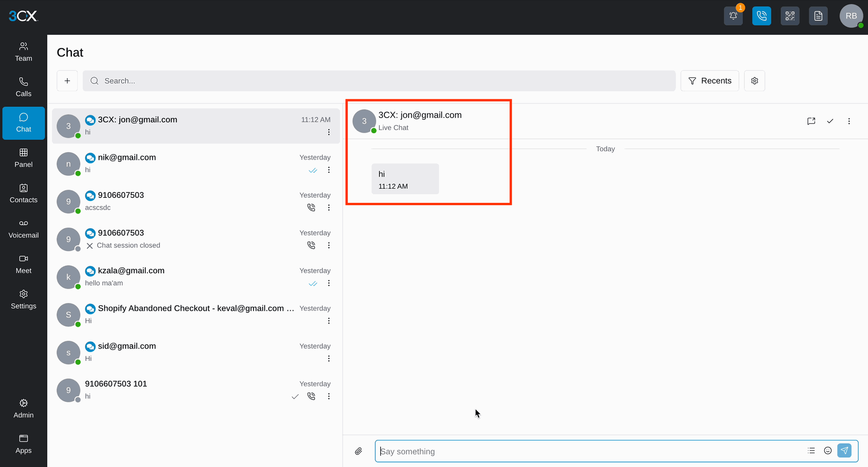Open the phone dialer icon in the top bar
Screen dimensions: 868x467
click(x=762, y=16)
